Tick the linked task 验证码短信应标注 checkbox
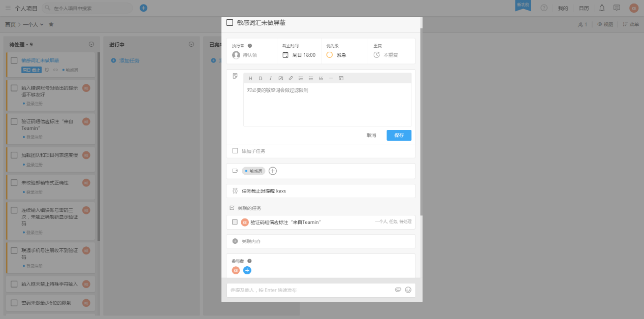Screen dimensions: 644x319 [x=235, y=222]
